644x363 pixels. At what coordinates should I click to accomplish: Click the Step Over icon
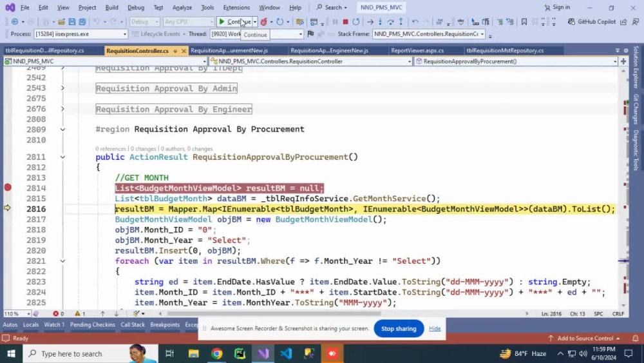pyautogui.click(x=391, y=21)
